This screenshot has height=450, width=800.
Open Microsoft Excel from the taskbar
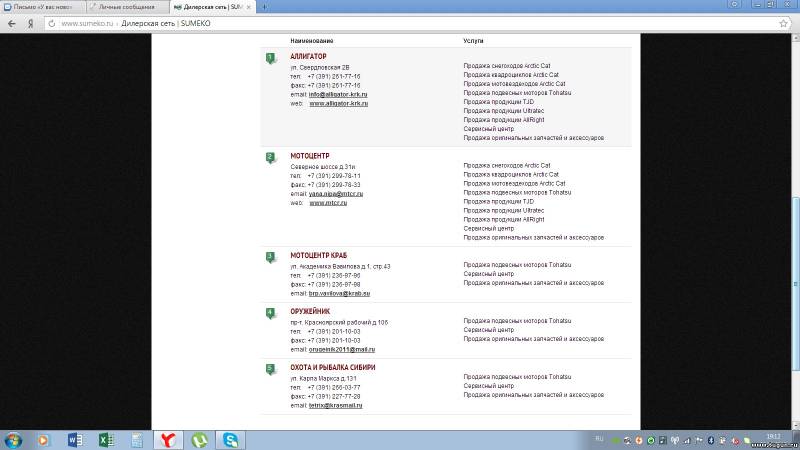pyautogui.click(x=106, y=440)
